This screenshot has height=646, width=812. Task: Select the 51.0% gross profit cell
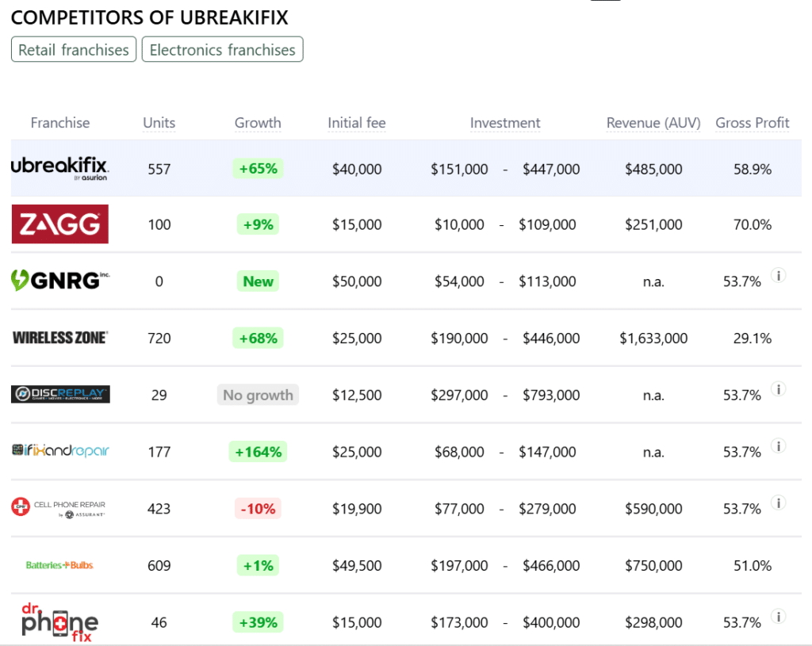pos(753,565)
